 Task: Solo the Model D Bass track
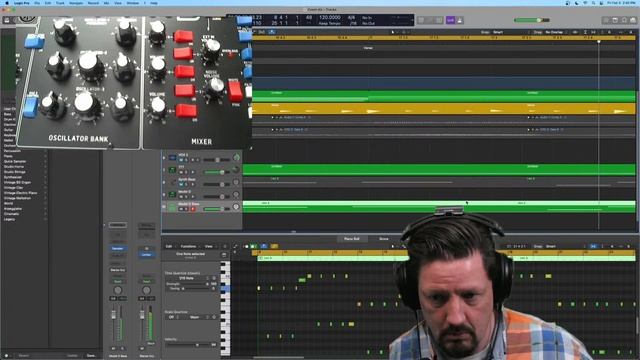[x=186, y=209]
